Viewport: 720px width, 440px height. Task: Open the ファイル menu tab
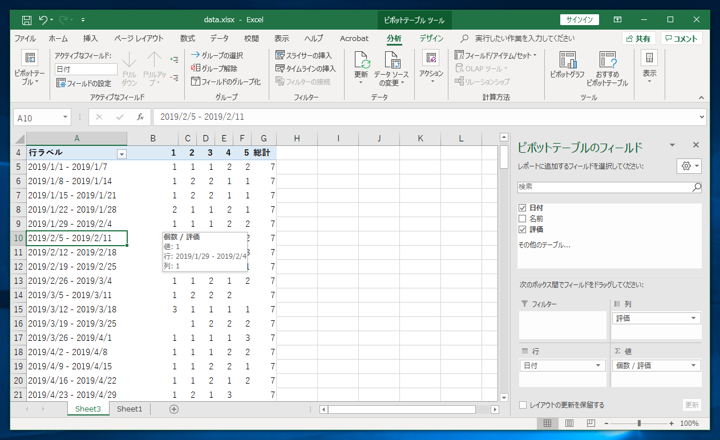pos(25,38)
